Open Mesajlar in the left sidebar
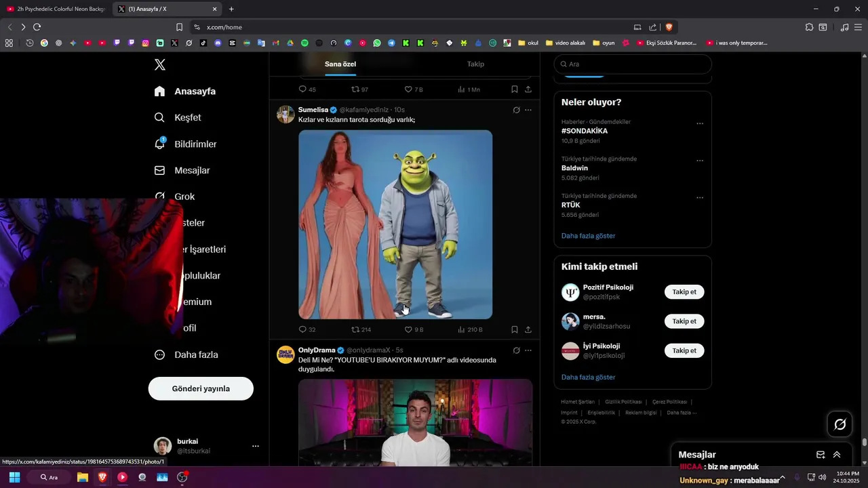This screenshot has width=868, height=488. click(x=182, y=170)
